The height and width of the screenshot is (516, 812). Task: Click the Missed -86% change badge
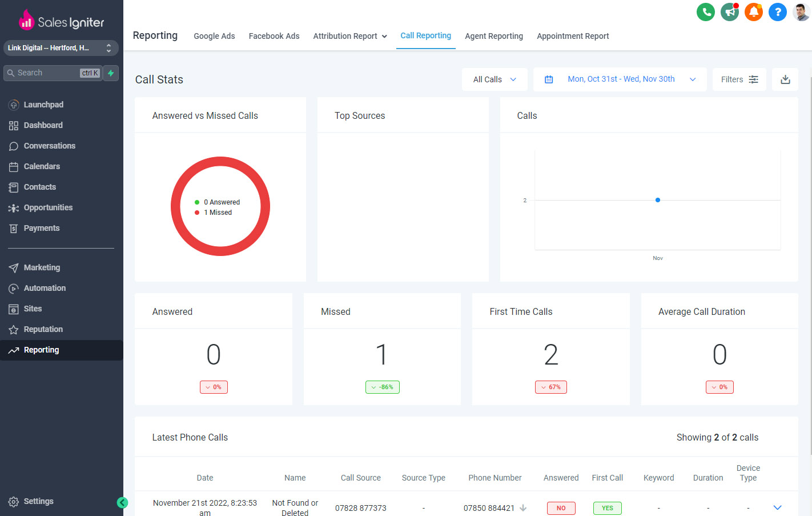[383, 387]
